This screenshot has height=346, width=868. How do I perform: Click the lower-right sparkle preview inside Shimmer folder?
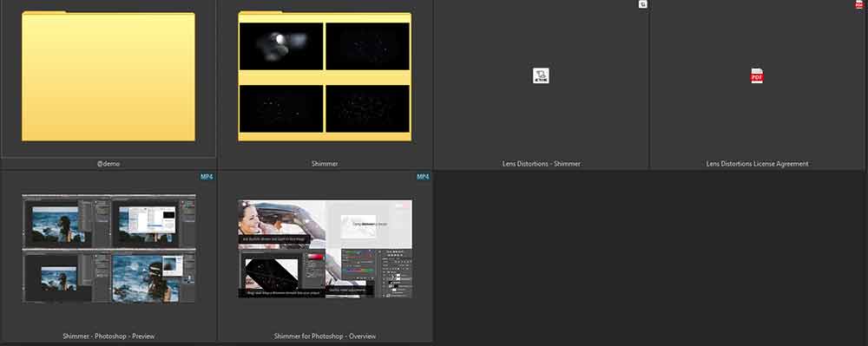tap(367, 108)
